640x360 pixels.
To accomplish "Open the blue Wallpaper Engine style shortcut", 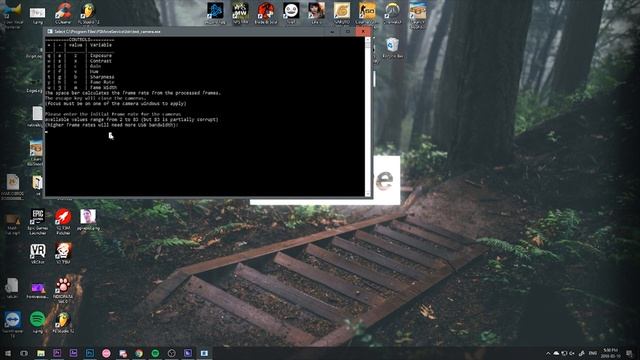I will pos(215,12).
